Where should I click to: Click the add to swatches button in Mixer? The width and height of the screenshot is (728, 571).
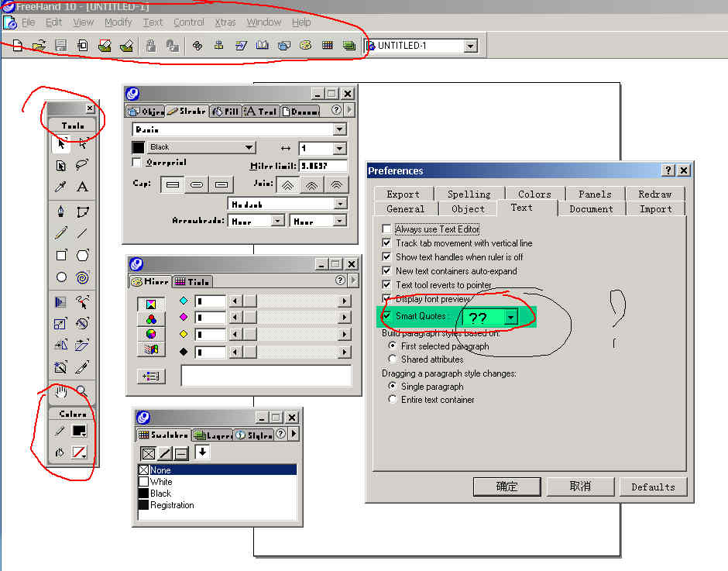pos(151,377)
